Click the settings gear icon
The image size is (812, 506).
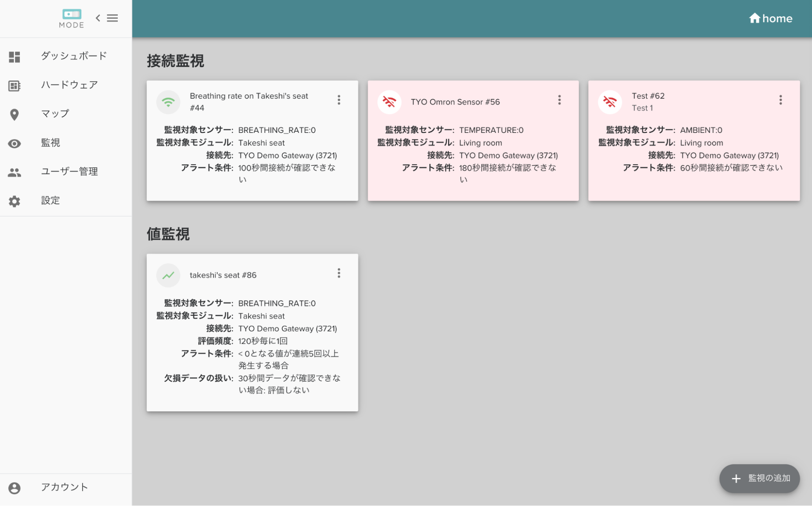click(15, 201)
